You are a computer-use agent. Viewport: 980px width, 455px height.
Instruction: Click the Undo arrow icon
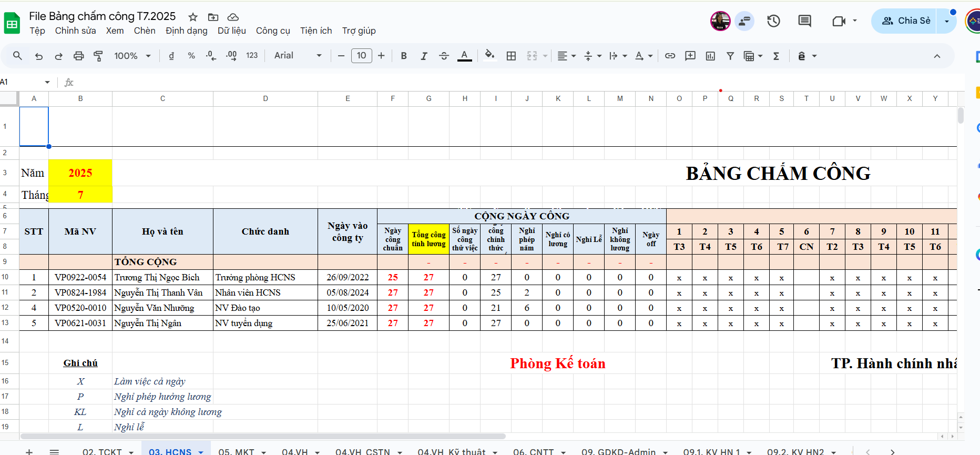click(38, 56)
